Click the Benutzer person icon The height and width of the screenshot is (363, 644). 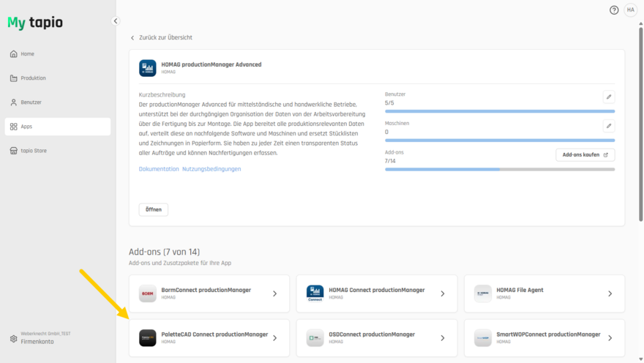[x=14, y=102]
